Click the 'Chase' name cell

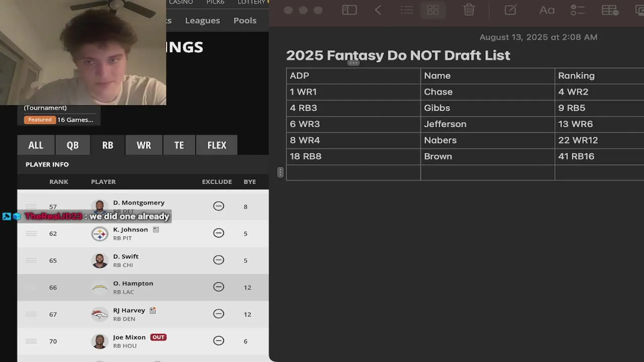coord(488,92)
